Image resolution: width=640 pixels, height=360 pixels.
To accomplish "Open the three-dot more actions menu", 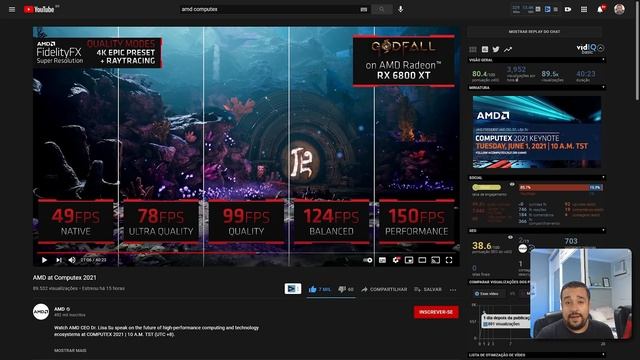I will coord(453,290).
